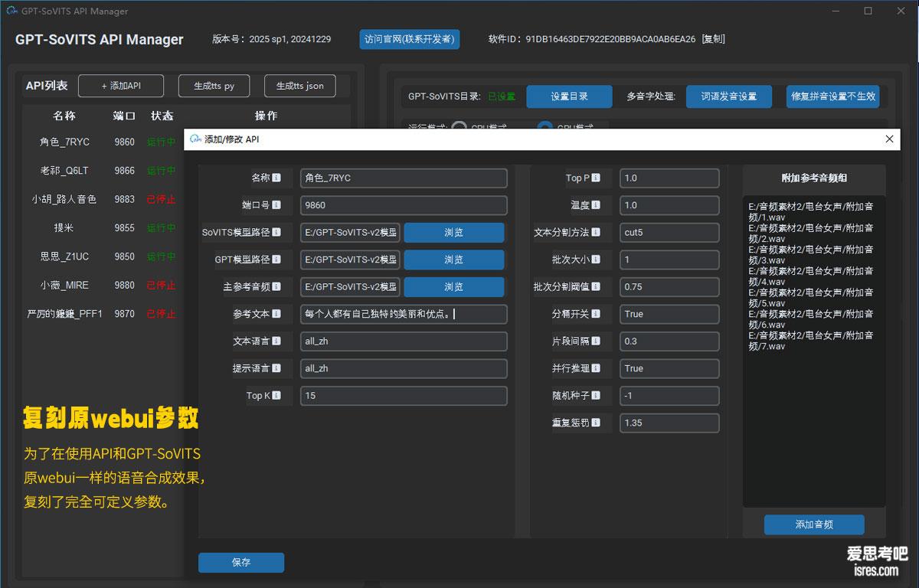The height and width of the screenshot is (588, 919).
Task: Click the info icon beside 端口号 label
Action: 276,205
